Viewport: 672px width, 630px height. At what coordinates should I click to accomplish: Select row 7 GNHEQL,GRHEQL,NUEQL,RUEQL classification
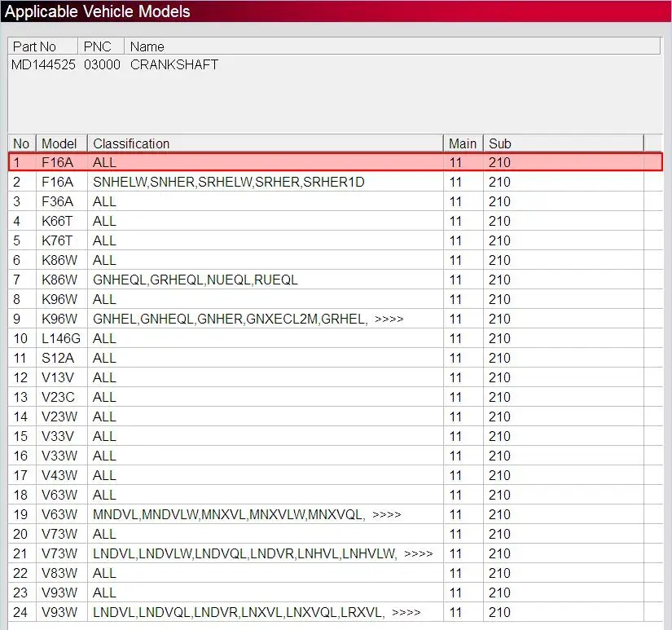[x=195, y=280]
